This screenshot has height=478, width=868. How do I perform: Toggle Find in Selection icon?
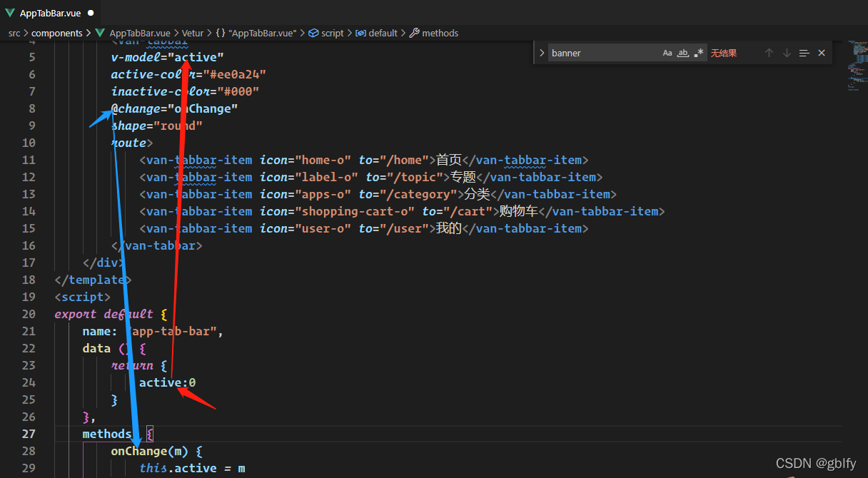pyautogui.click(x=804, y=53)
